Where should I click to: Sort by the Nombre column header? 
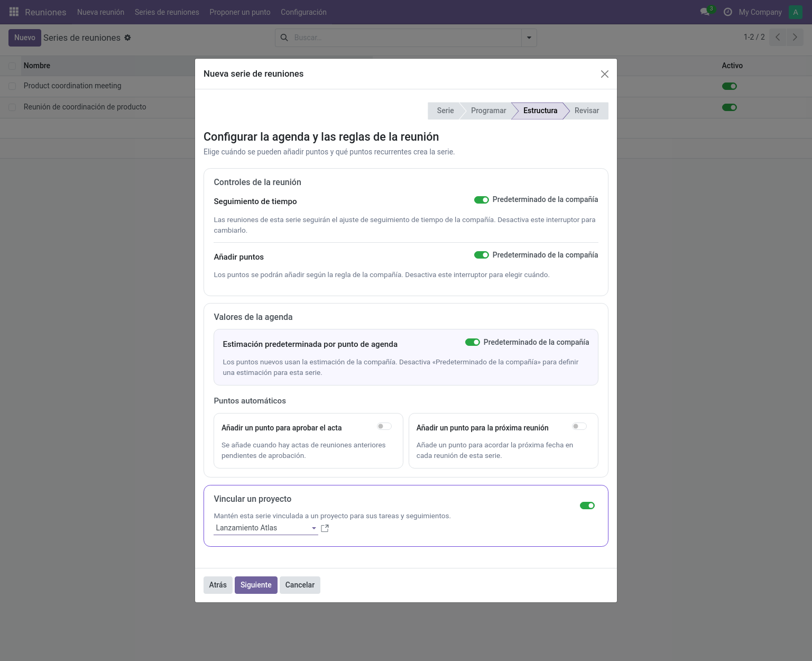tap(37, 66)
